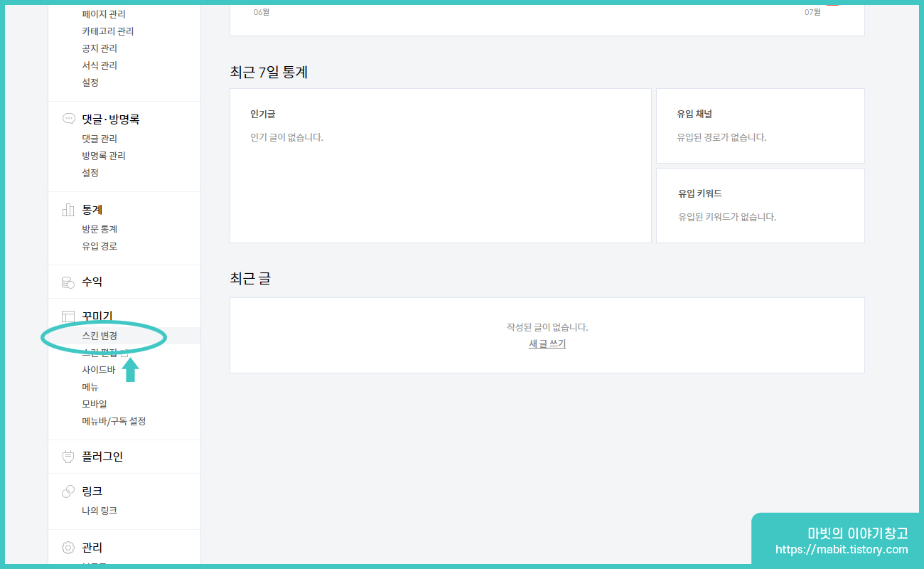Click the 플러그인 plug icon
The width and height of the screenshot is (924, 569).
pos(68,457)
